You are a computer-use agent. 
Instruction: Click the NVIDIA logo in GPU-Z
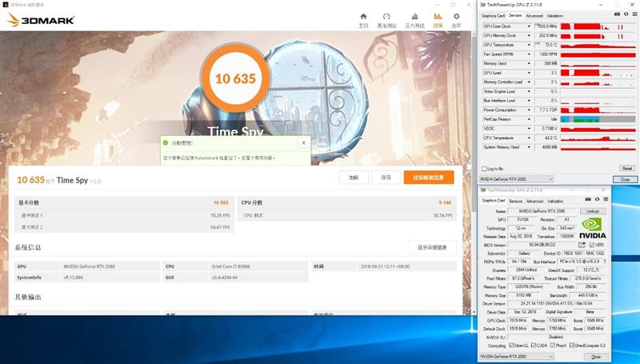coord(593,229)
